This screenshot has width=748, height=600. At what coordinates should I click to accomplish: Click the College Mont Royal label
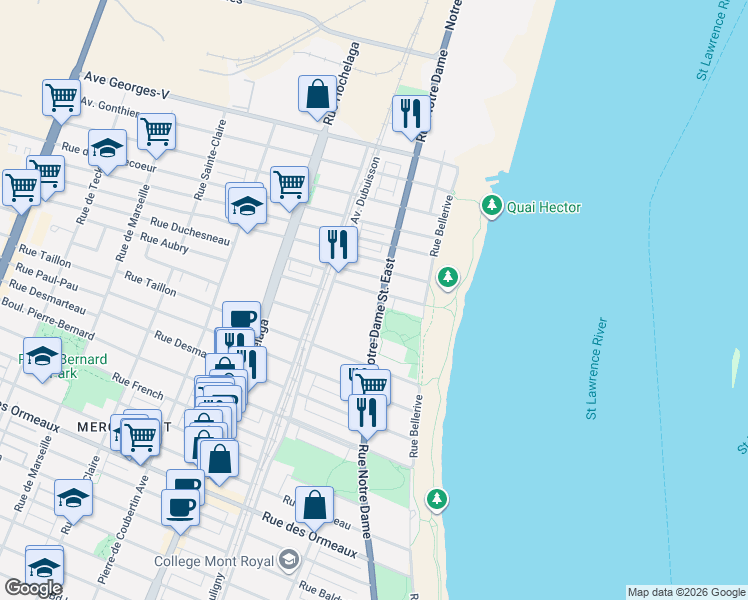pyautogui.click(x=214, y=561)
